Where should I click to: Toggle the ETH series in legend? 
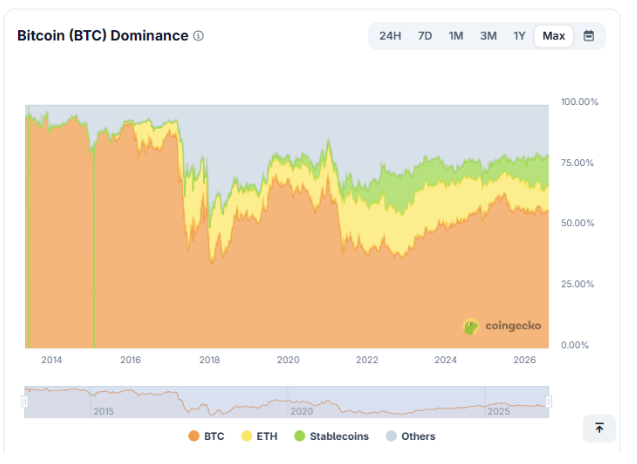(x=259, y=436)
